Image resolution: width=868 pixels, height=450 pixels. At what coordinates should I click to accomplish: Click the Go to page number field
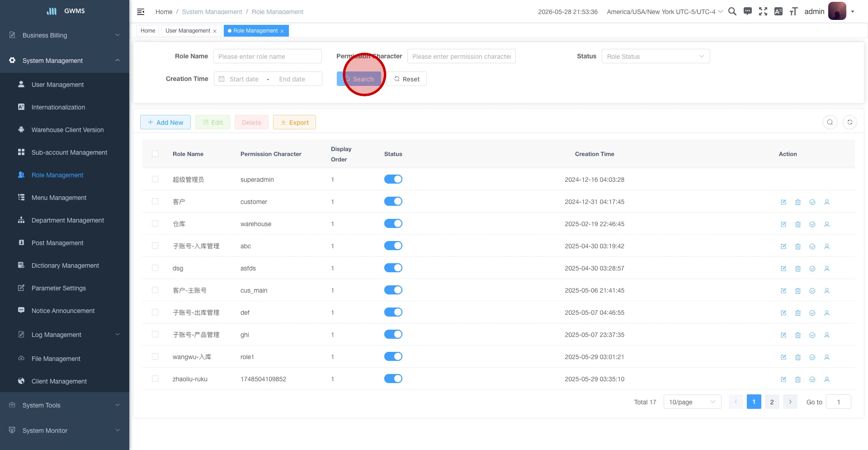[839, 402]
